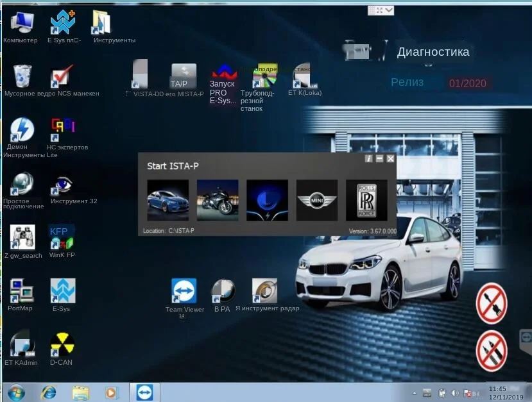Choose the MINI brand tile
This screenshot has height=402, width=532.
[x=316, y=200]
